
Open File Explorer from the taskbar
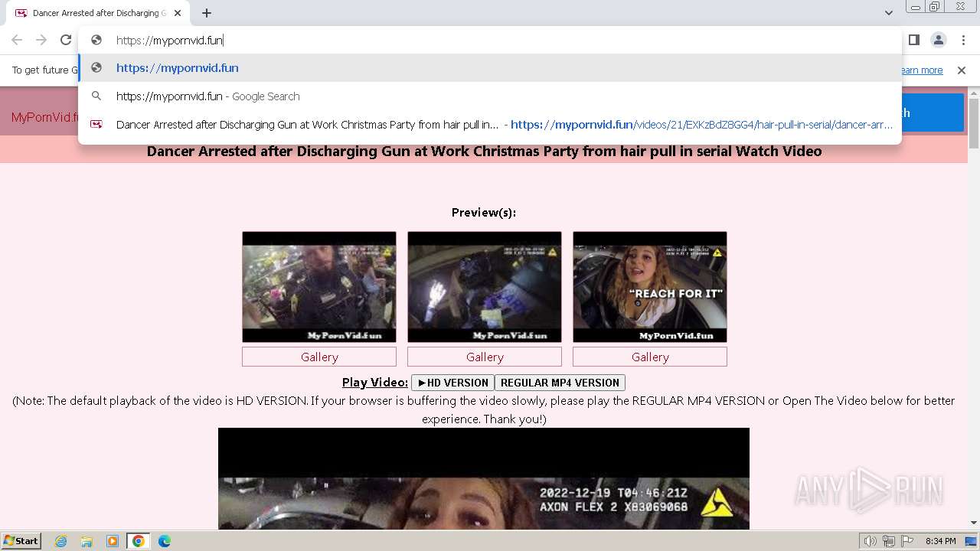(x=87, y=541)
